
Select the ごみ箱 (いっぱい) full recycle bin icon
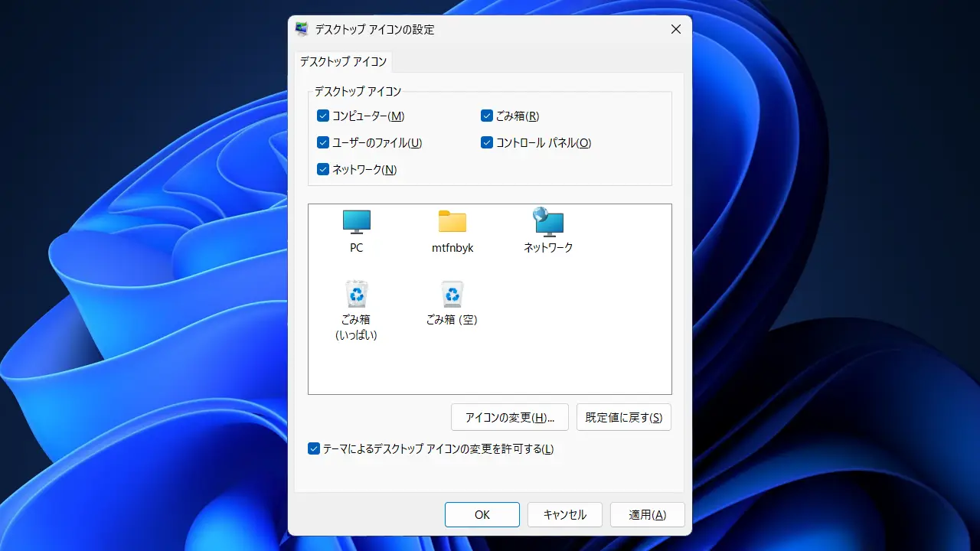(357, 294)
